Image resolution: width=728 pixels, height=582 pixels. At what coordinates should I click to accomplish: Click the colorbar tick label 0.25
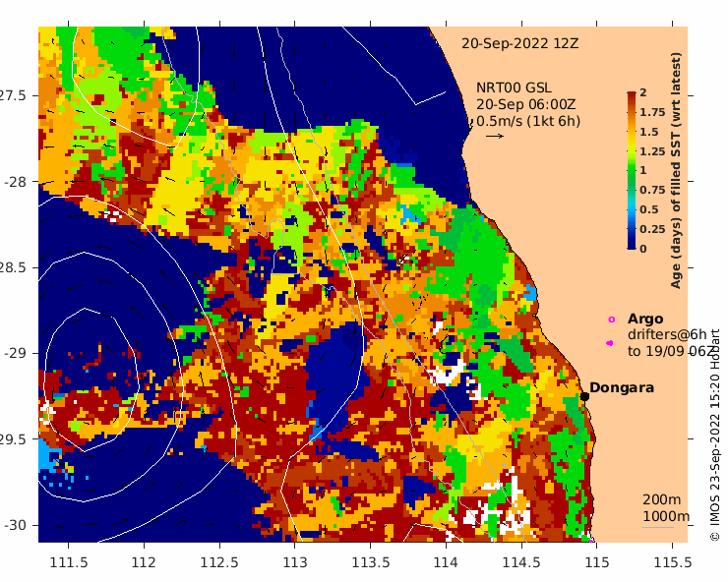[652, 229]
